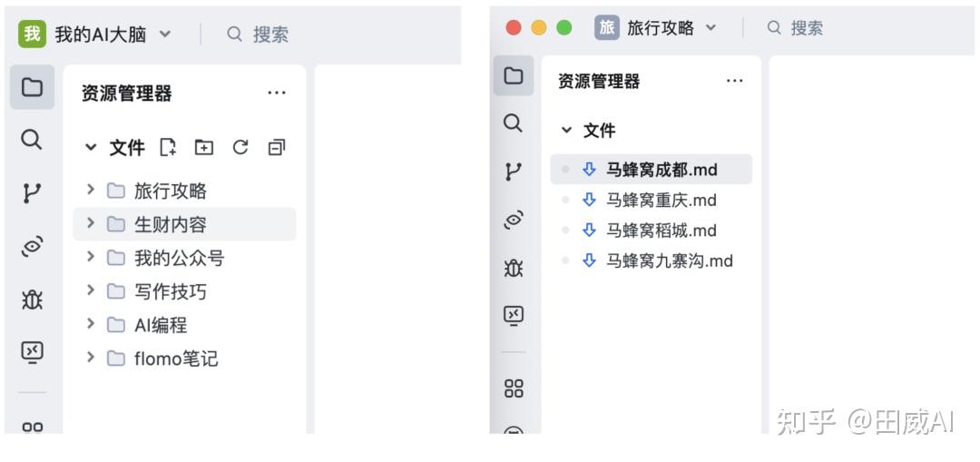Click the new folder icon beside 文件
Viewport: 980px width, 462px height.
[204, 148]
